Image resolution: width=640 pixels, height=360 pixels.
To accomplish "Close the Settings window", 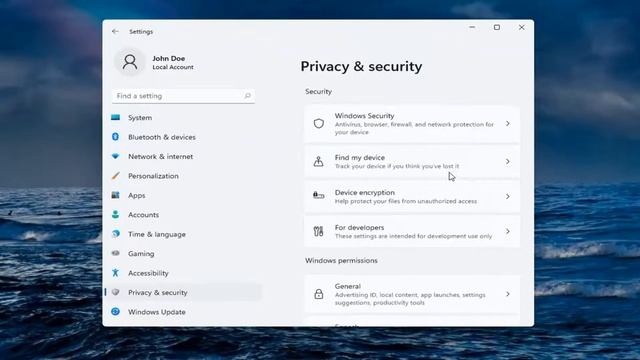I will coord(522,27).
